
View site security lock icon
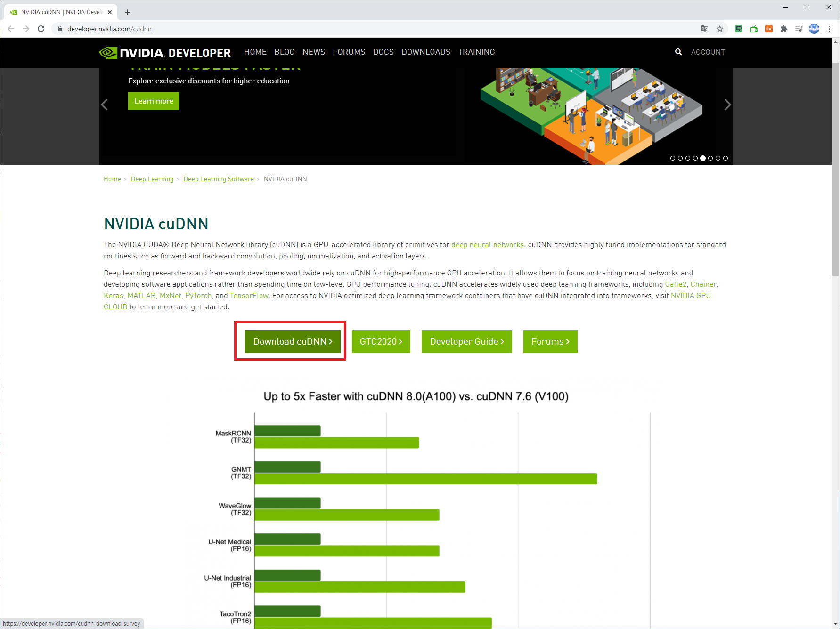(59, 29)
